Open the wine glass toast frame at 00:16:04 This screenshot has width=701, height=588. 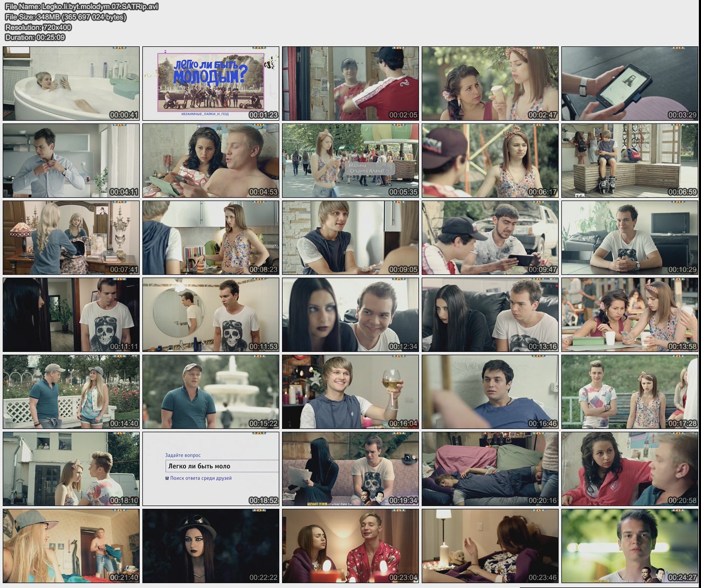[350, 392]
